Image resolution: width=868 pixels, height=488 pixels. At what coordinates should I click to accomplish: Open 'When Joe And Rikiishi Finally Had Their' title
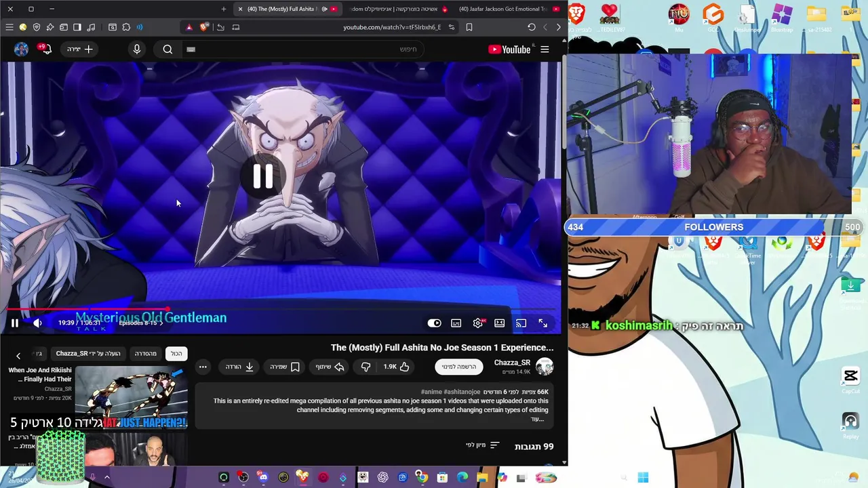click(40, 375)
